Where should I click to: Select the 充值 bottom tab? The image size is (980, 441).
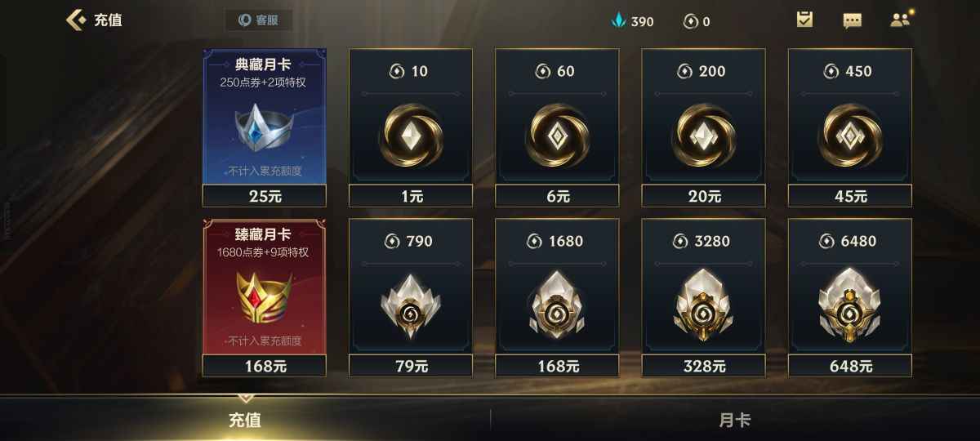tap(245, 420)
